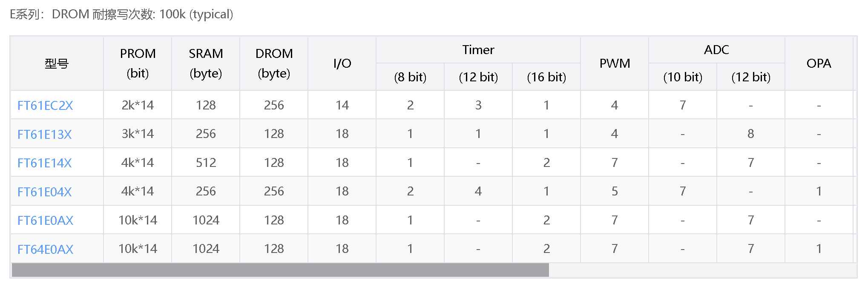This screenshot has height=293, width=868.
Task: Open the FT61E0AX model page
Action: [x=45, y=220]
